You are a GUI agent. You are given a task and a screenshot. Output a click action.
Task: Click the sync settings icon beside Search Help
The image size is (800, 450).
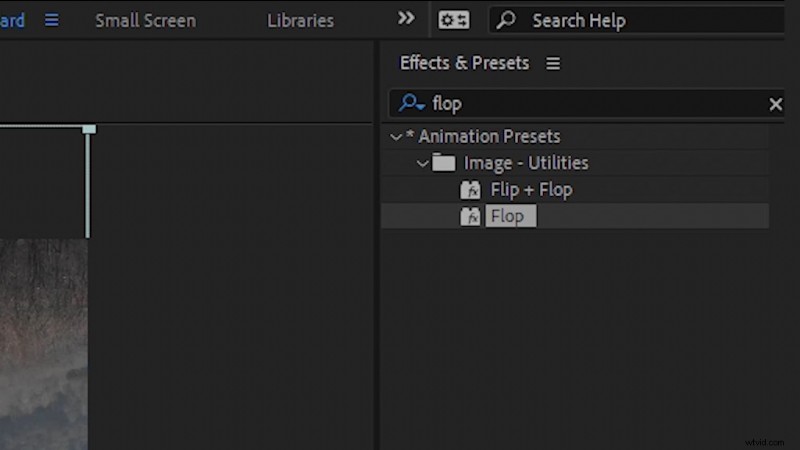click(454, 20)
